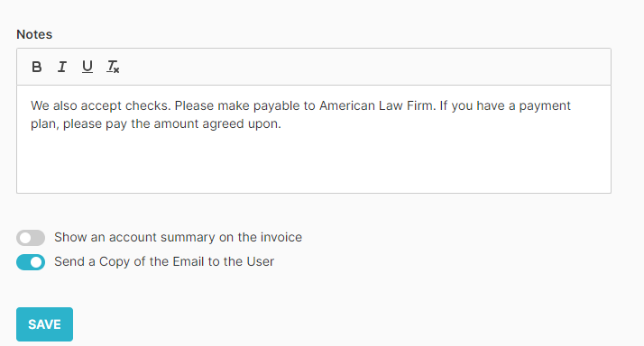644x346 pixels.
Task: Place cursor at 'We' starting the notes
Action: [x=40, y=106]
